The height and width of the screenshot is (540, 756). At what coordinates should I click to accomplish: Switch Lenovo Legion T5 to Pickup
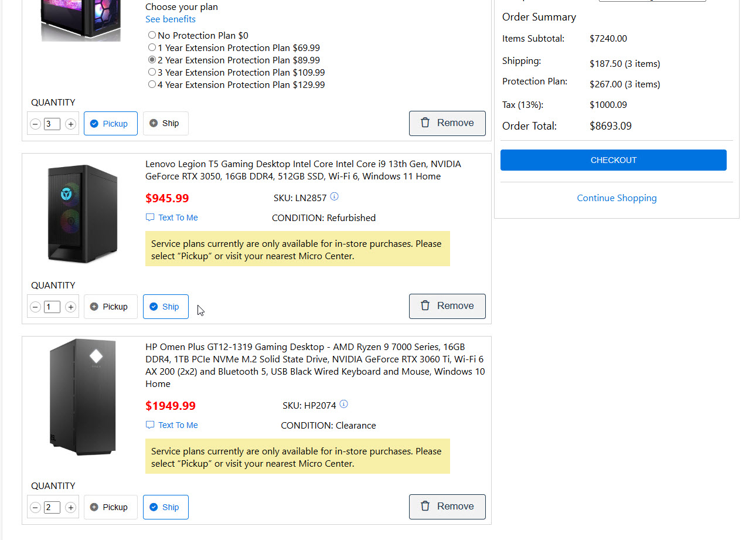(110, 307)
